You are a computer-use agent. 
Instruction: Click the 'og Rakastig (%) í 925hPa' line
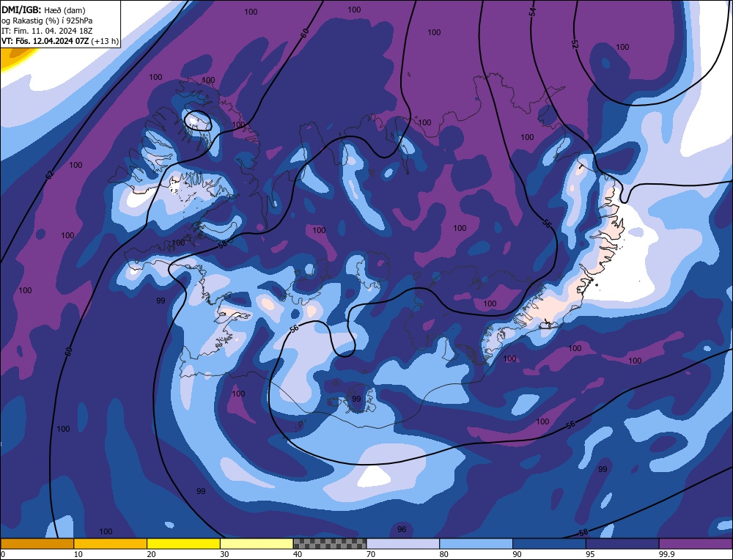coord(47,21)
